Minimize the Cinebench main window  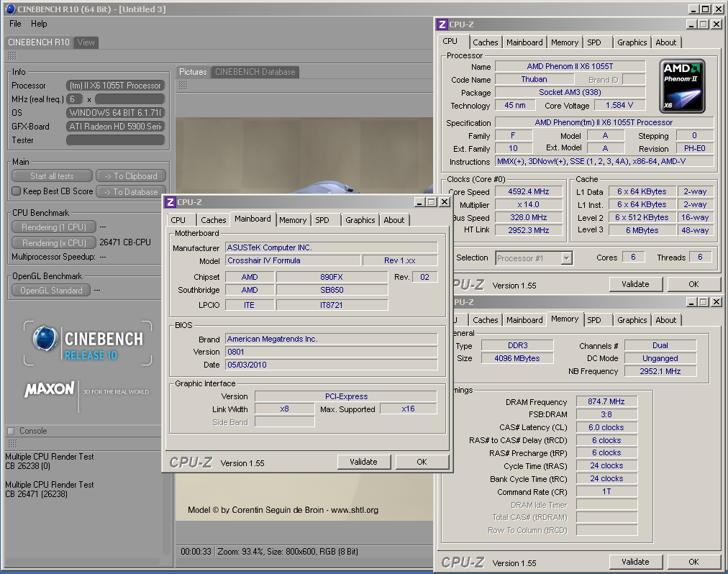click(x=693, y=9)
